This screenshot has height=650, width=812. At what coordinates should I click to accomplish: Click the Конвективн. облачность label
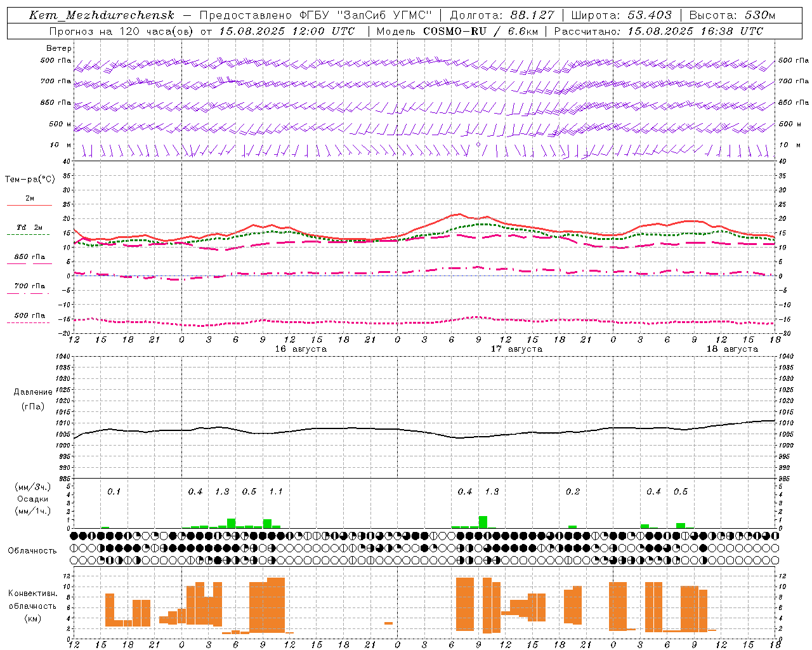pyautogui.click(x=33, y=600)
